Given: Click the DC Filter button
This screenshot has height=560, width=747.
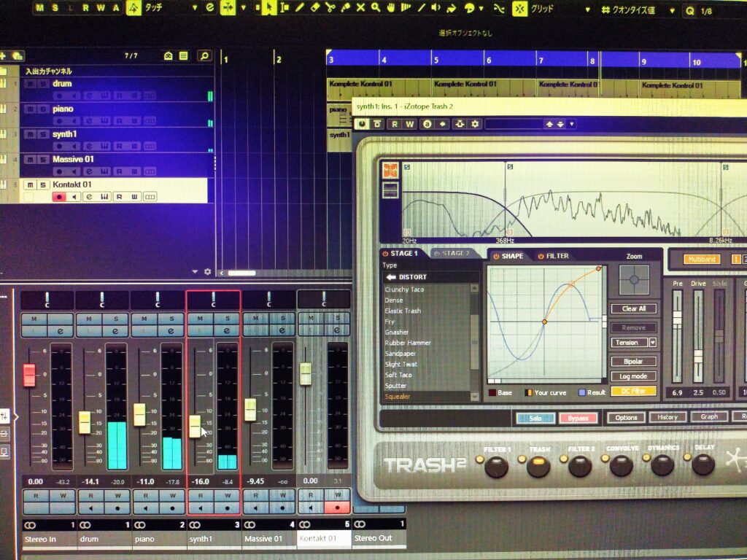Looking at the screenshot, I should click(633, 391).
